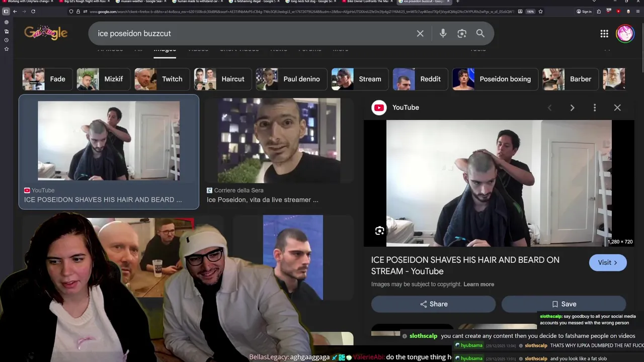Image resolution: width=644 pixels, height=362 pixels.
Task: Open Search by image (Lens) icon
Action: [462, 33]
